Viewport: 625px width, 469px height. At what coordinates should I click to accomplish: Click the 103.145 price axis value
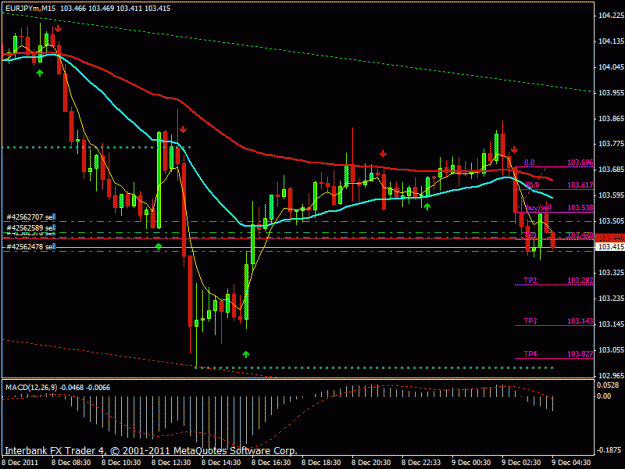coord(611,324)
